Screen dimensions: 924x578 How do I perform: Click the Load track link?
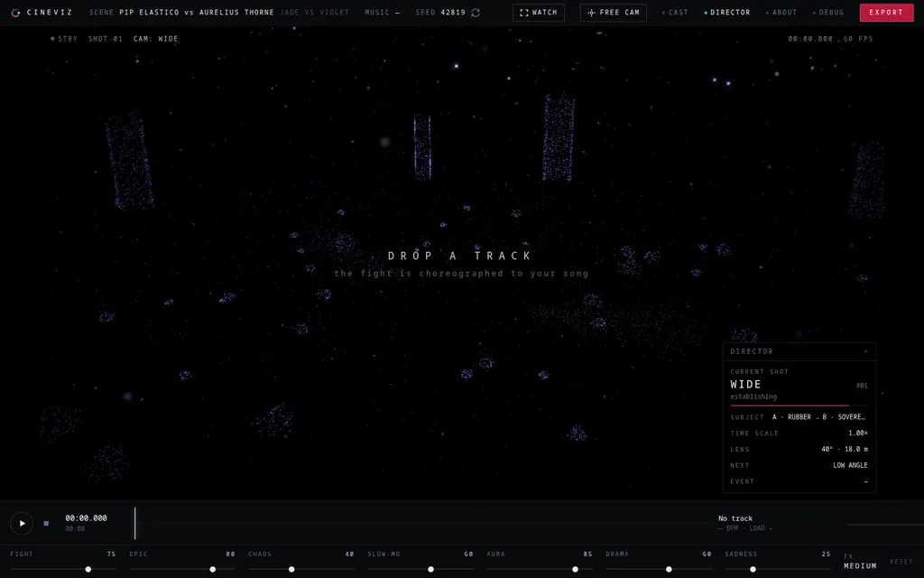(x=757, y=528)
